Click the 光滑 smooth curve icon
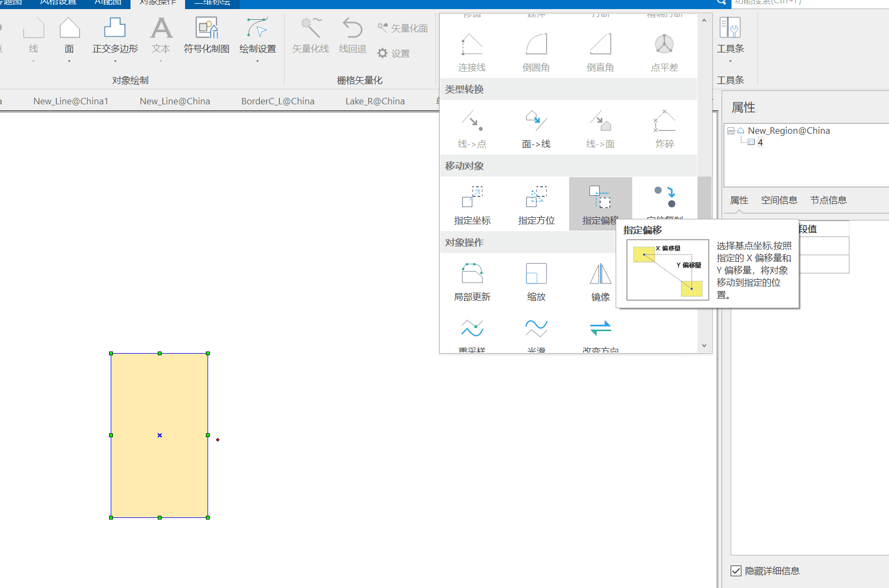Viewport: 889px width, 588px height. 536,328
